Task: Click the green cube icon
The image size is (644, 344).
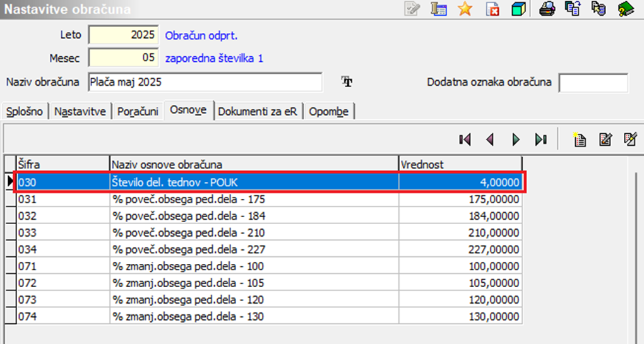Action: (518, 9)
